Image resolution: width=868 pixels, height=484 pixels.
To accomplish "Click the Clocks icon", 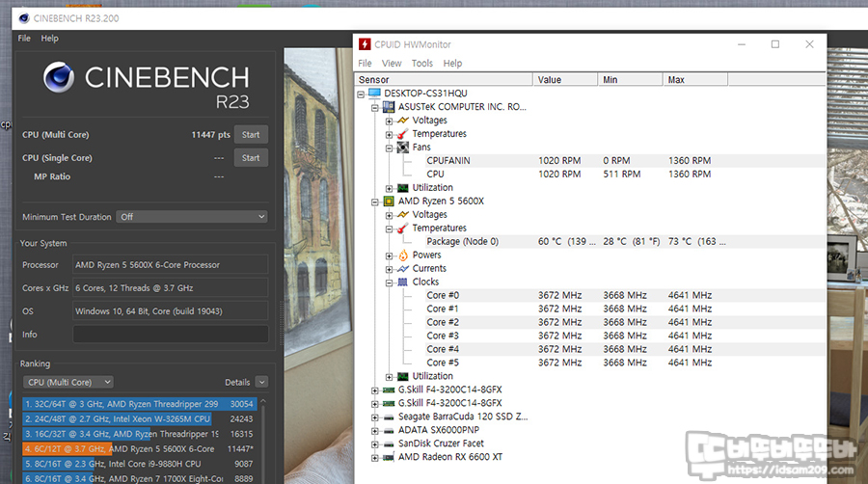I will tap(402, 282).
